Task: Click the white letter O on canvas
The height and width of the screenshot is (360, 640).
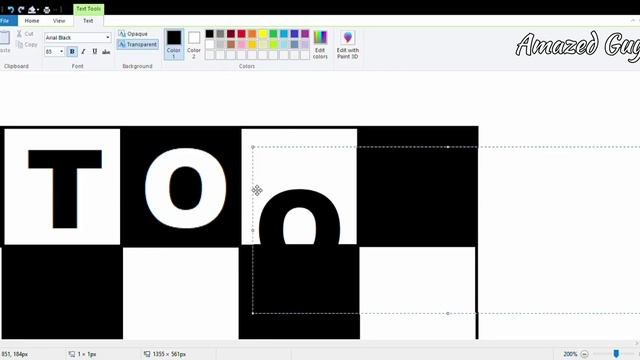Action: 186,189
